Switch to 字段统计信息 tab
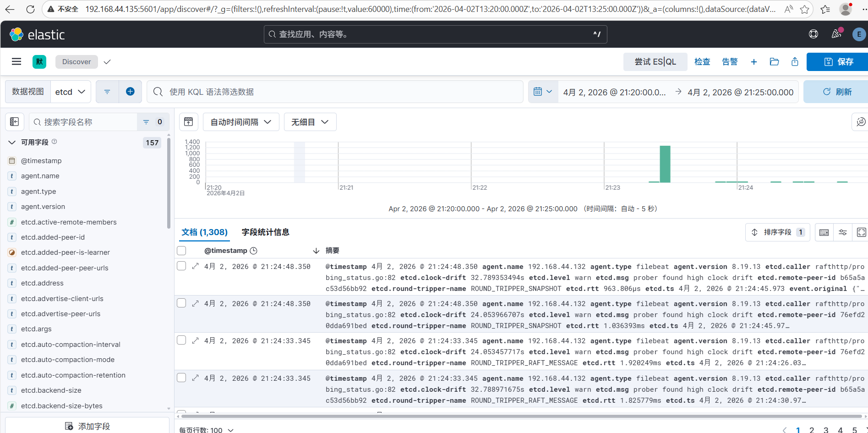The image size is (868, 433). coord(265,232)
